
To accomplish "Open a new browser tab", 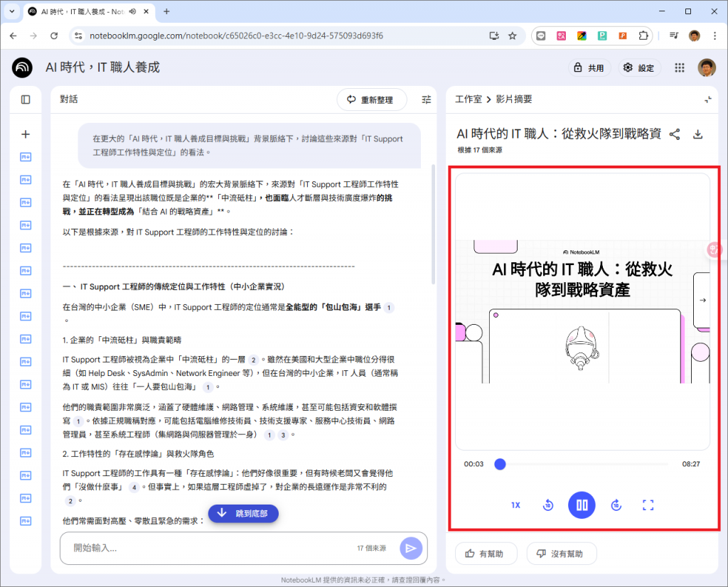I will coord(166,11).
